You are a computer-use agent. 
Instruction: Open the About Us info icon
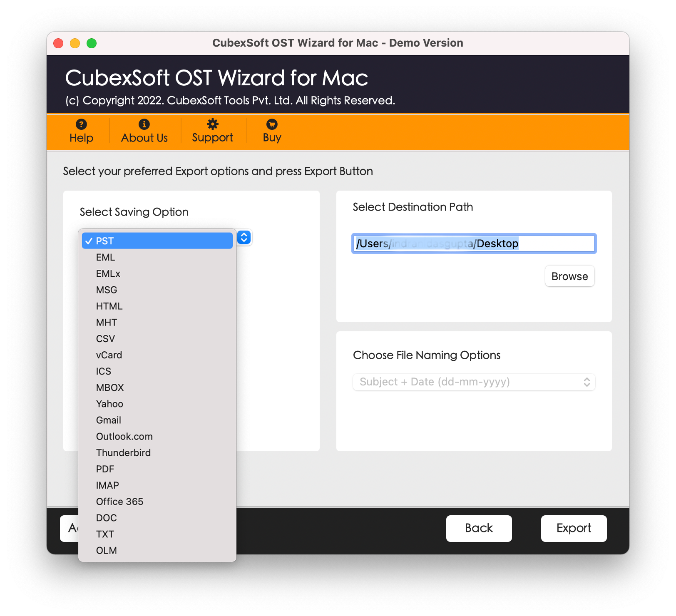click(144, 124)
